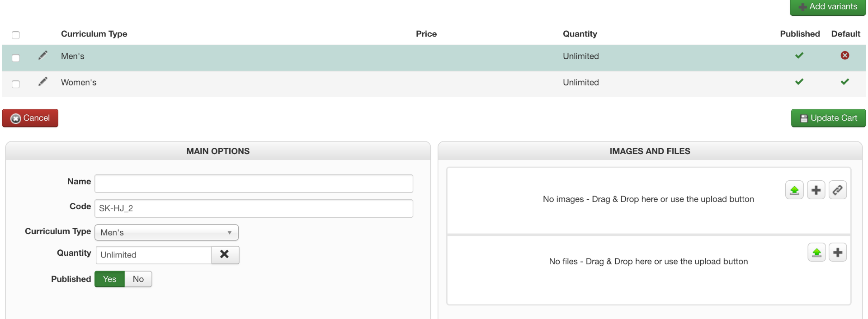Check the Women's row checkbox
The width and height of the screenshot is (868, 319).
click(16, 84)
